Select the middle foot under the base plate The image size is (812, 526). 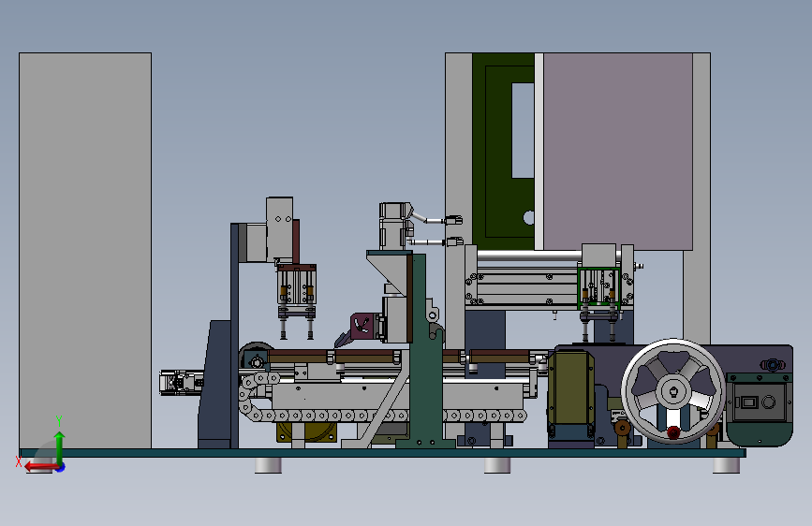click(x=497, y=465)
